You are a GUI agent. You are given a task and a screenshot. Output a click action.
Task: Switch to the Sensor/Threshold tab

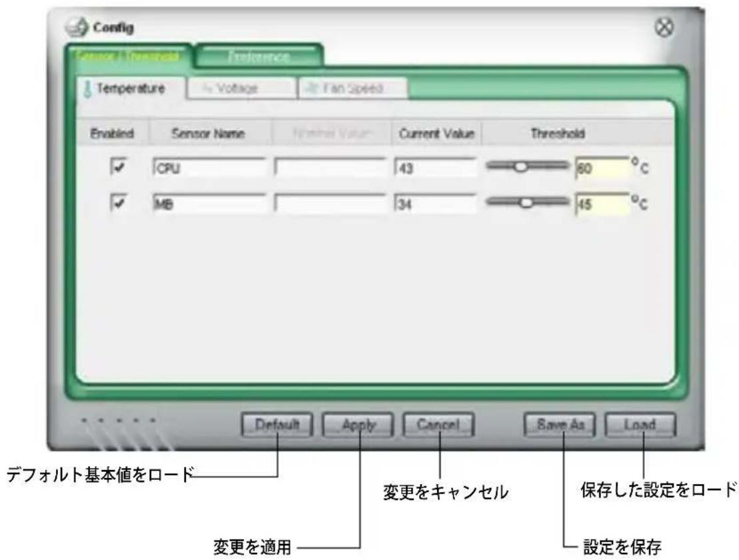[128, 56]
